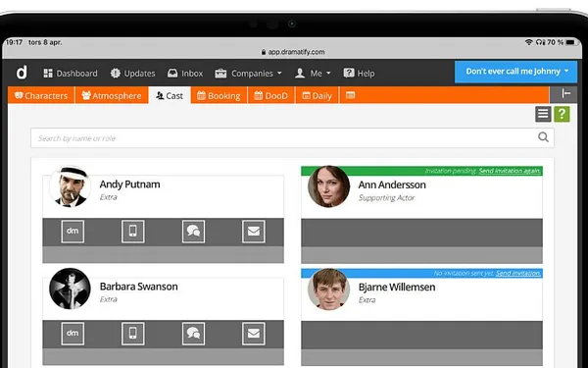Click the app.dramatify.com address bar
The height and width of the screenshot is (368, 588).
(293, 52)
